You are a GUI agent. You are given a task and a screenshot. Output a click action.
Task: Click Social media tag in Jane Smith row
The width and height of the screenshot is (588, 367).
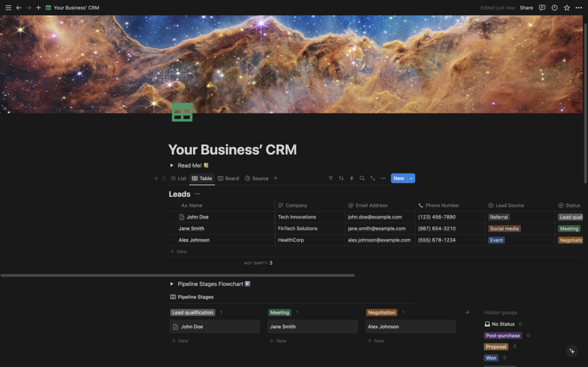click(504, 228)
